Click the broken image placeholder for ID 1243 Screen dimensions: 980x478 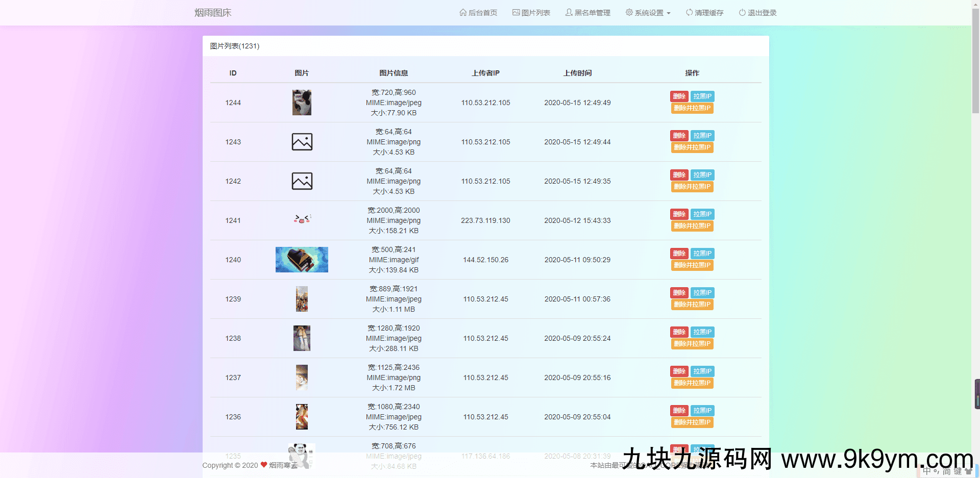pos(302,142)
